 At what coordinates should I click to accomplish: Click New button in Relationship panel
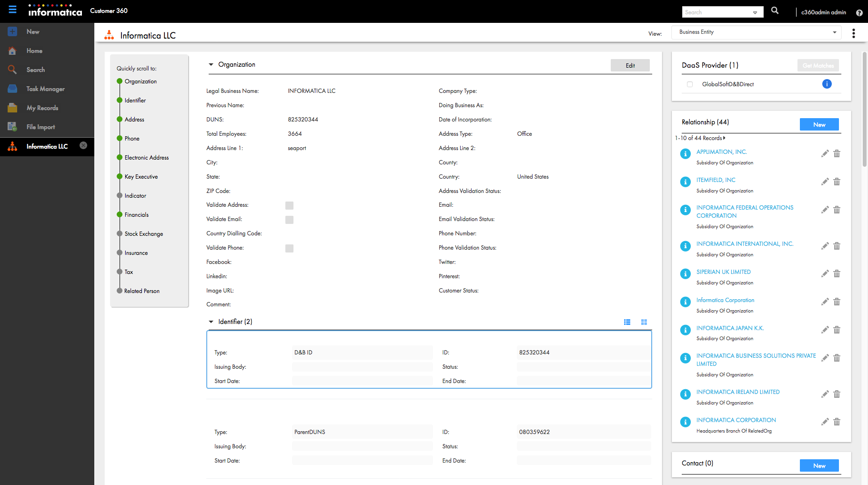[x=819, y=124]
